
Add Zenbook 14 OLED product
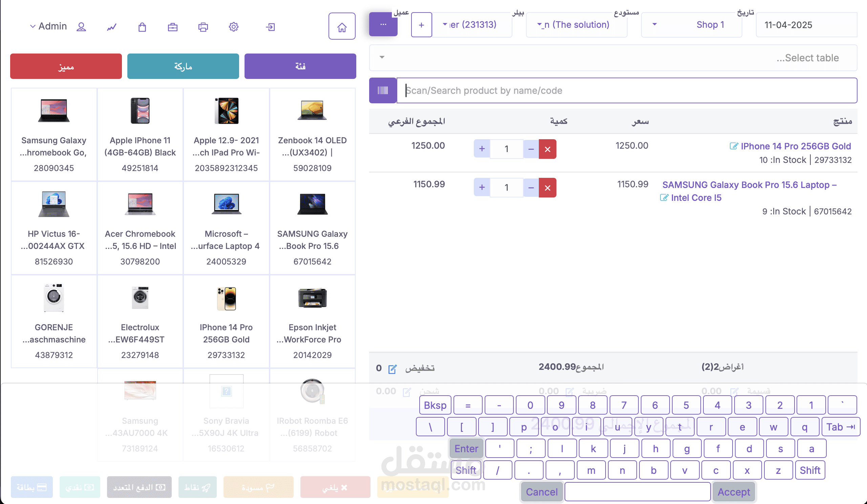coord(312,134)
